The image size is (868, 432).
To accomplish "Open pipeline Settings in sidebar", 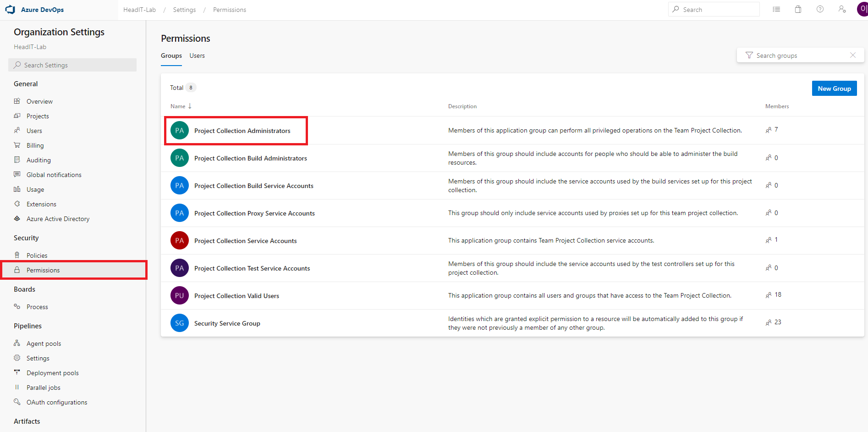I will pyautogui.click(x=38, y=358).
